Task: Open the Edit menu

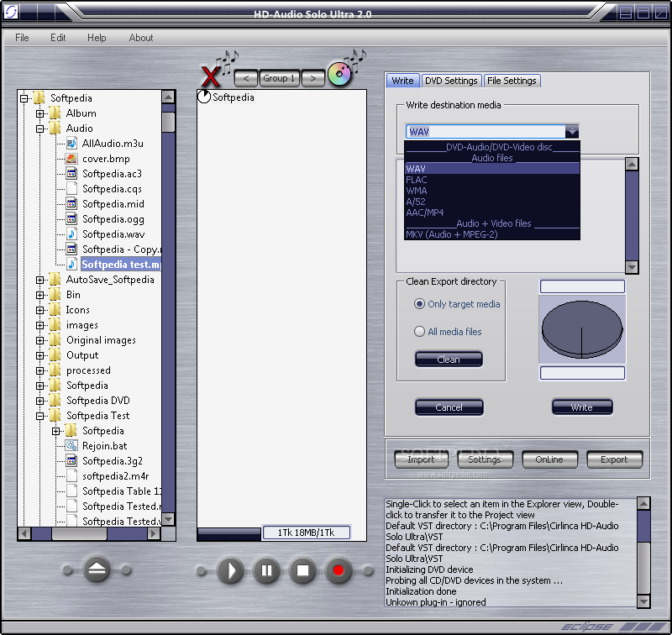Action: click(58, 38)
